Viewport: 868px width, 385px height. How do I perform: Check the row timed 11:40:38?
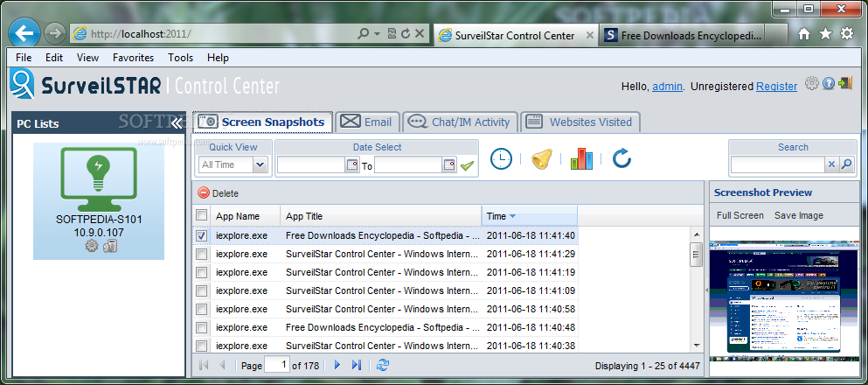tap(202, 346)
